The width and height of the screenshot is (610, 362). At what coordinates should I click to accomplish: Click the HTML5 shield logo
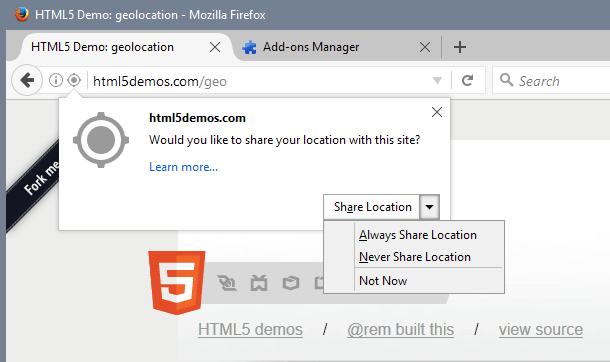click(177, 283)
